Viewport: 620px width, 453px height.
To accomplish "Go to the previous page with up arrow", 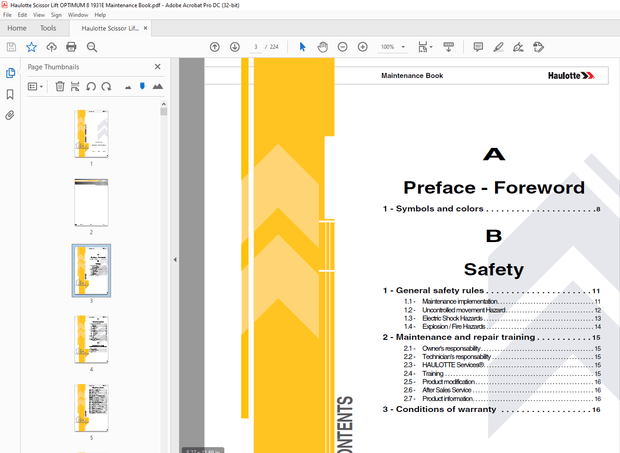I will point(214,47).
